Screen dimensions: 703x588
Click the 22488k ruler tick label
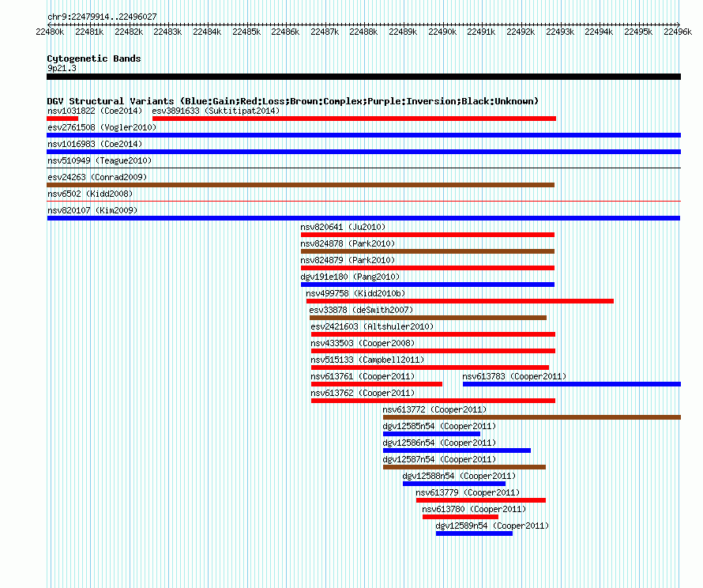363,32
